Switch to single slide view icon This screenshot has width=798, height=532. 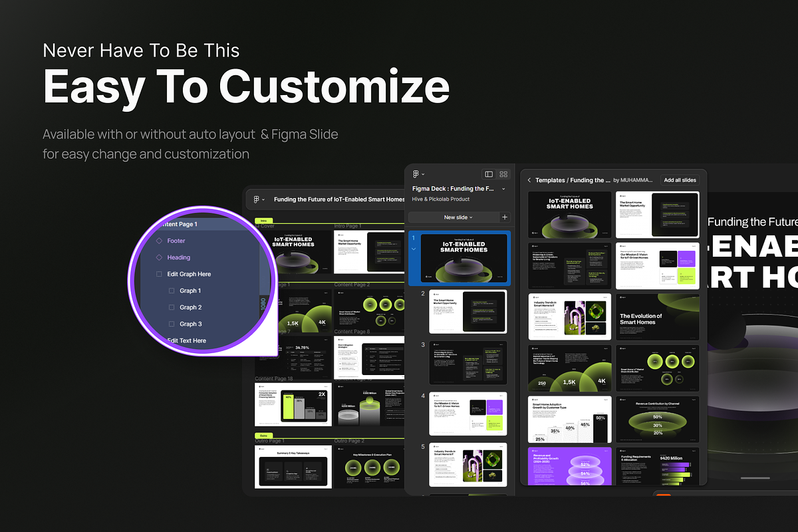(x=489, y=174)
